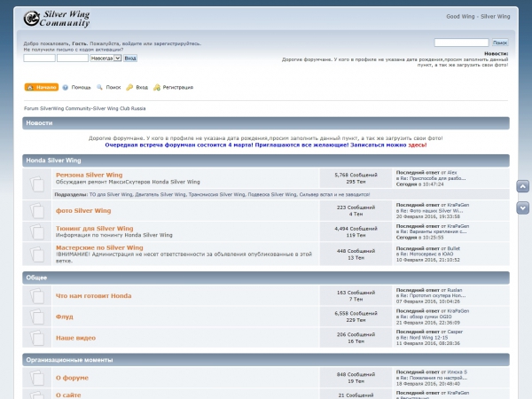Open Casper's profile in last reply
The width and height of the screenshot is (532, 399).
point(455,332)
